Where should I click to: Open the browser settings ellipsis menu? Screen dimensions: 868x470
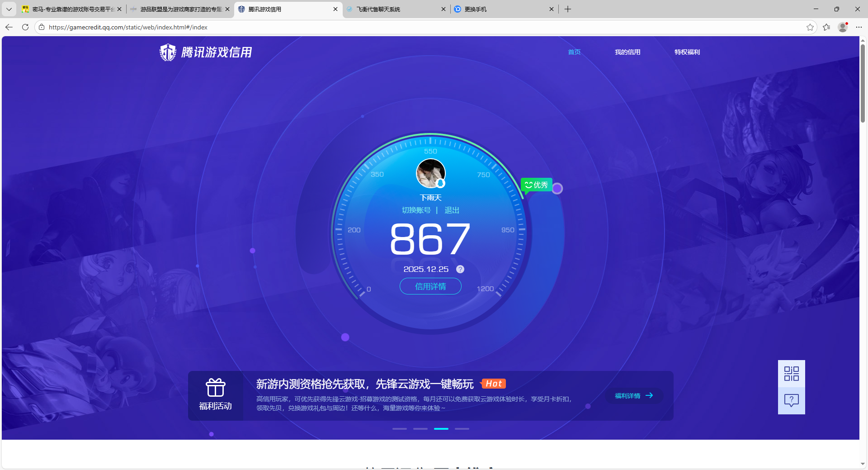click(x=859, y=27)
